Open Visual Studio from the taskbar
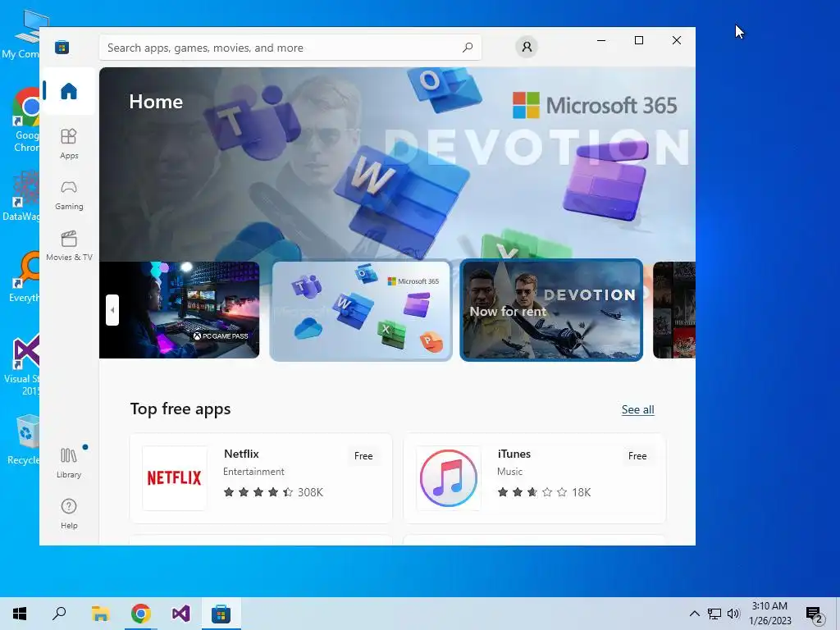 point(181,614)
